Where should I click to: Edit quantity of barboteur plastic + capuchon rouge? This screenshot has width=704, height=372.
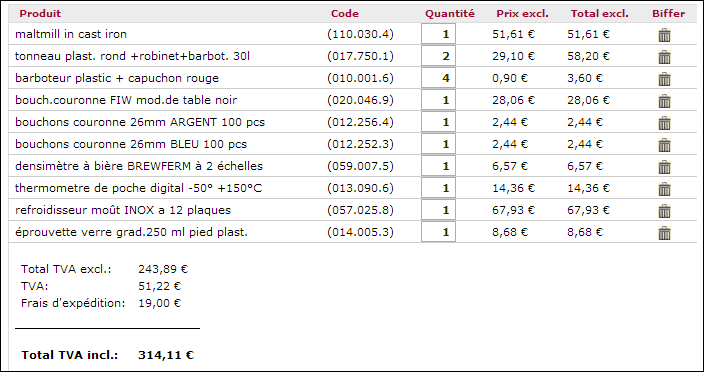click(438, 78)
